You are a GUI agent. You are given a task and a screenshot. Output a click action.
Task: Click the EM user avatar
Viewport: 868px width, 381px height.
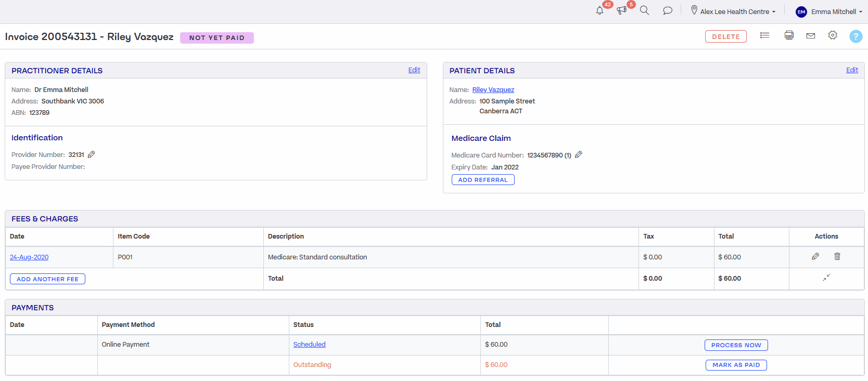pos(801,11)
